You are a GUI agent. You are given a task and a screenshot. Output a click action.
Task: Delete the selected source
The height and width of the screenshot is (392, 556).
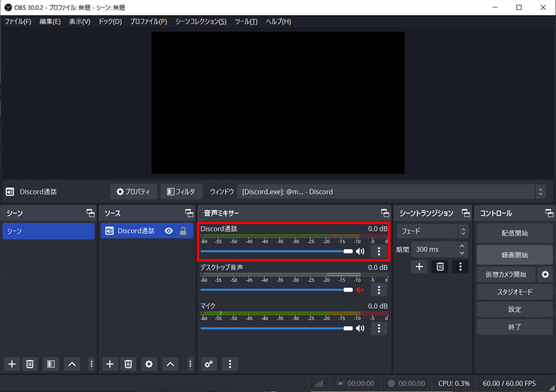point(128,364)
